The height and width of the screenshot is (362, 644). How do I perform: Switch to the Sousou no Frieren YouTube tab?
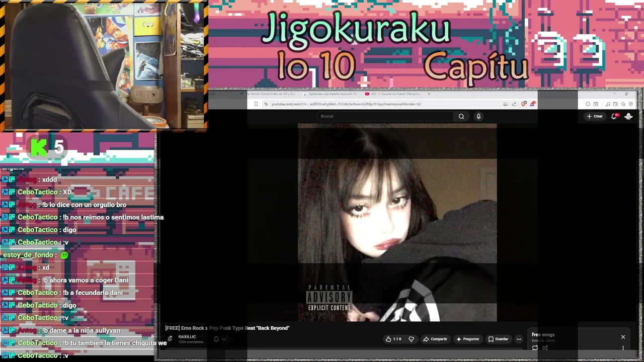(393, 94)
